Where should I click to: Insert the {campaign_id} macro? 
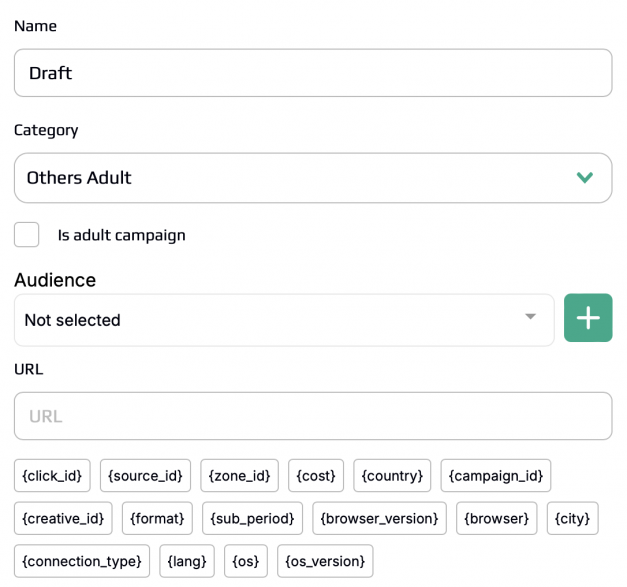click(x=496, y=475)
